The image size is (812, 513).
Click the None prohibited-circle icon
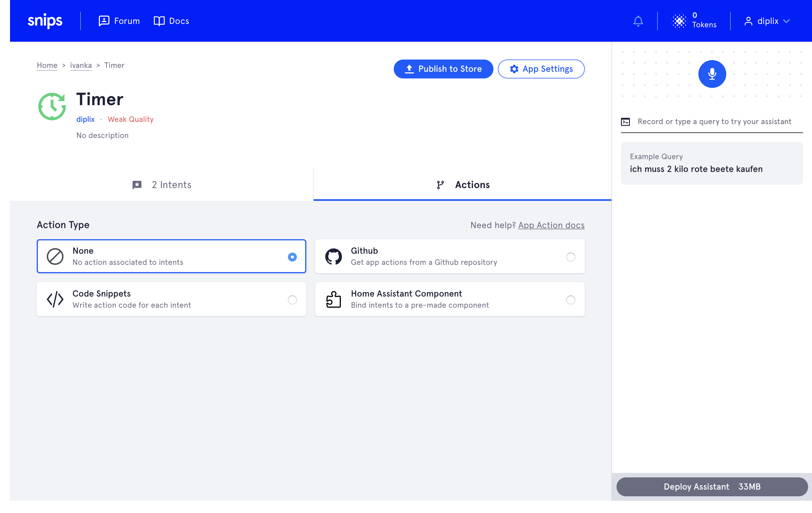55,256
